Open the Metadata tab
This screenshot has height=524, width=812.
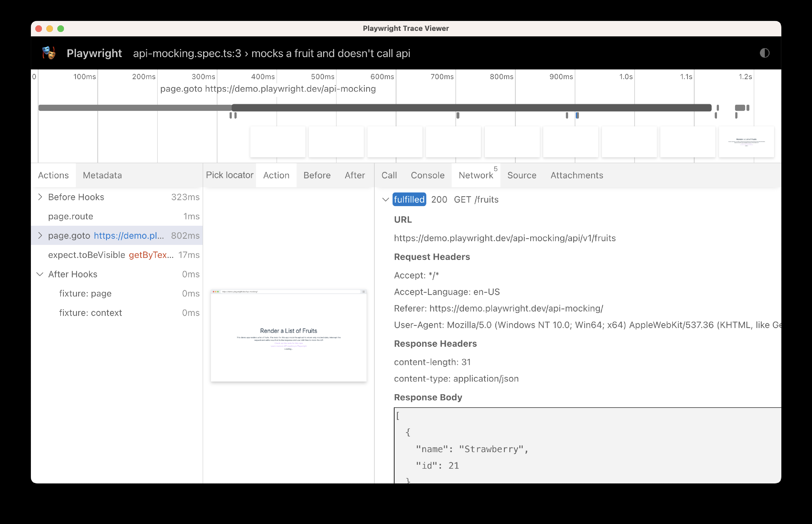102,175
